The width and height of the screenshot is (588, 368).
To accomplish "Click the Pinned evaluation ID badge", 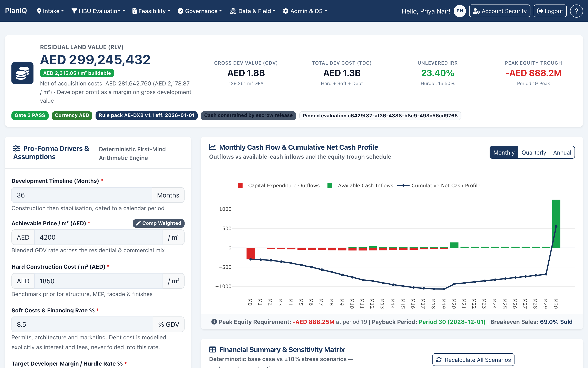I will pyautogui.click(x=380, y=116).
